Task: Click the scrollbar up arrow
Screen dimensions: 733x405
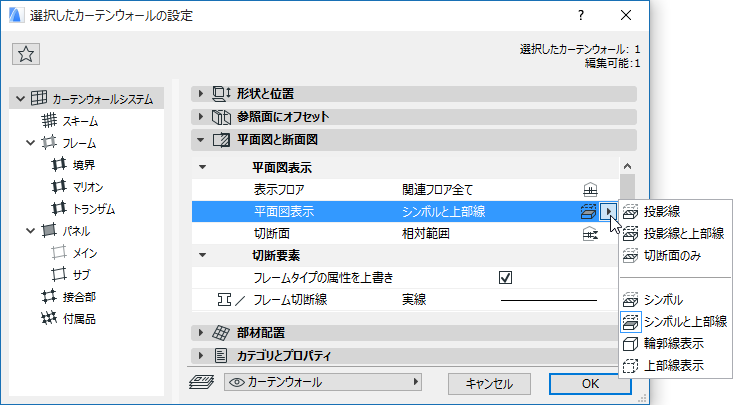Action: pos(627,166)
